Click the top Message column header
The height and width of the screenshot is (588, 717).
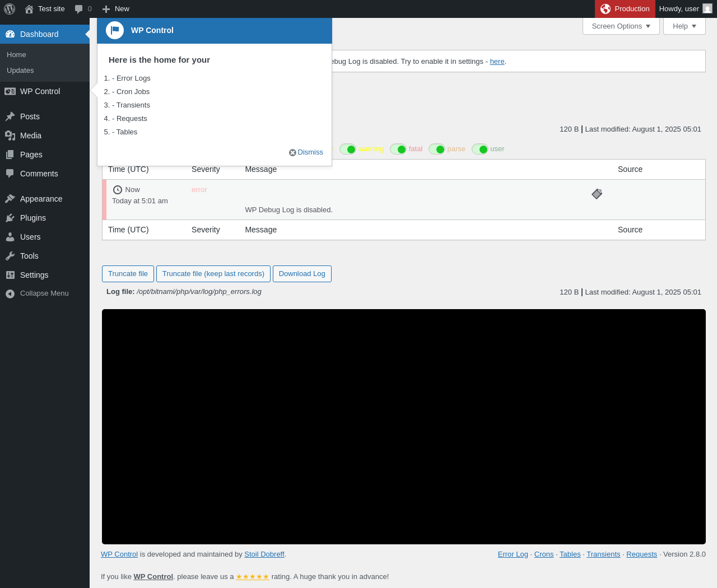pos(261,169)
